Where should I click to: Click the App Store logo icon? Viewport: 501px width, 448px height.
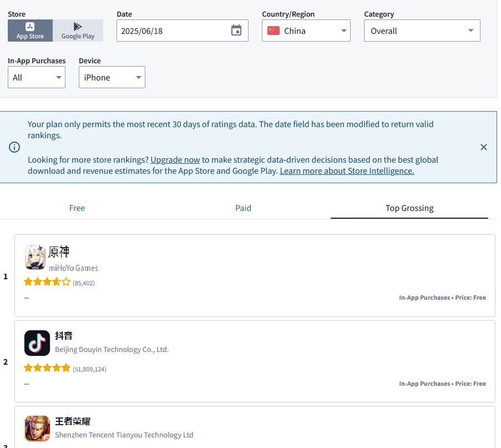pos(30,27)
